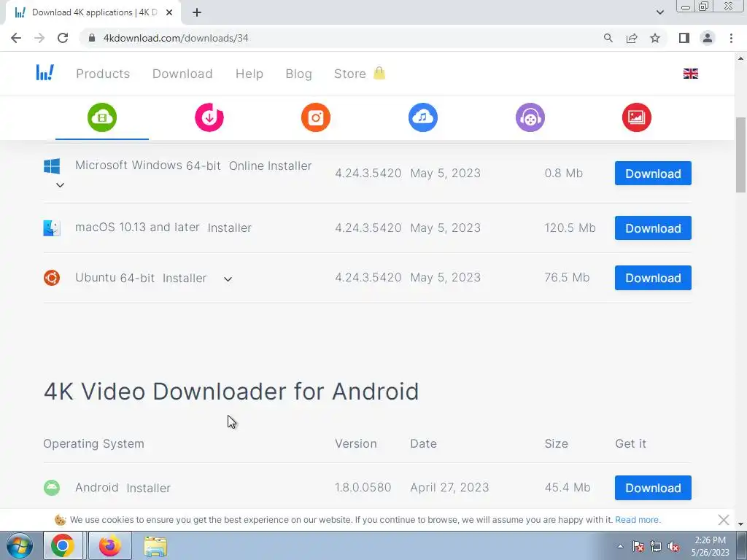Reload the page with browser refresh icon
The width and height of the screenshot is (747, 560).
tap(63, 38)
